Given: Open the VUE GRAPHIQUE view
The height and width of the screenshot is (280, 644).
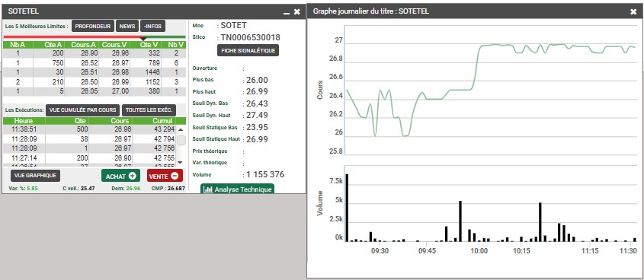Looking at the screenshot, I should click(35, 176).
